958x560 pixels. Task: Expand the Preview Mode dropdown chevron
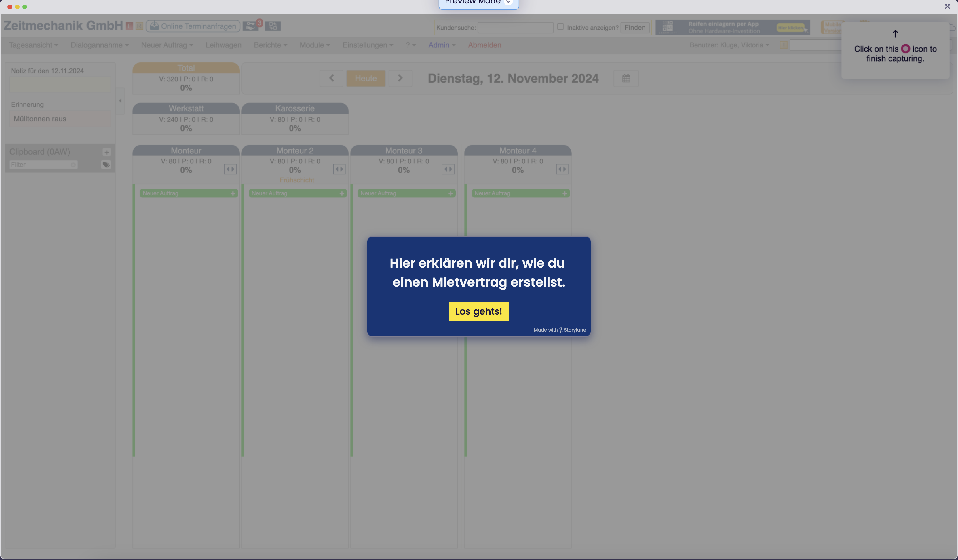tap(508, 2)
